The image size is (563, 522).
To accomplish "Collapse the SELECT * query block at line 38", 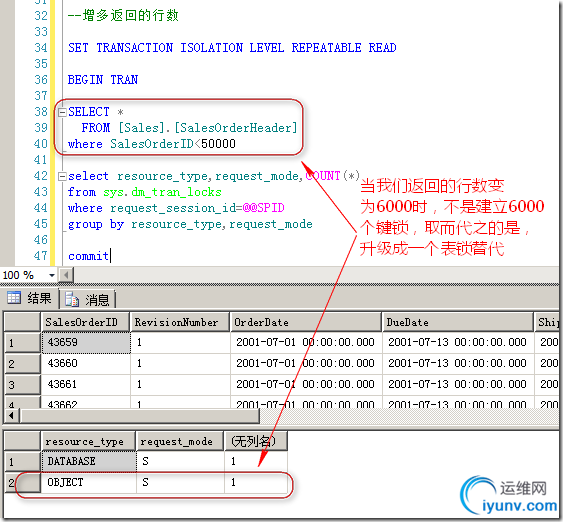I will [x=62, y=112].
